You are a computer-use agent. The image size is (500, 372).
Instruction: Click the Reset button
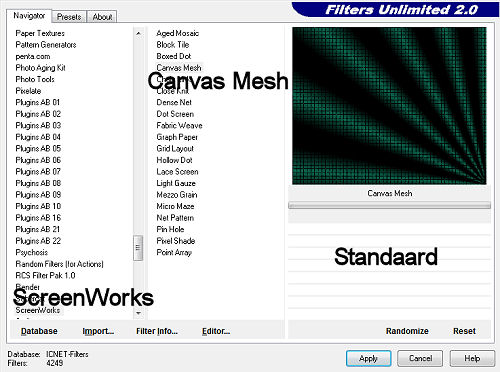[x=464, y=331]
